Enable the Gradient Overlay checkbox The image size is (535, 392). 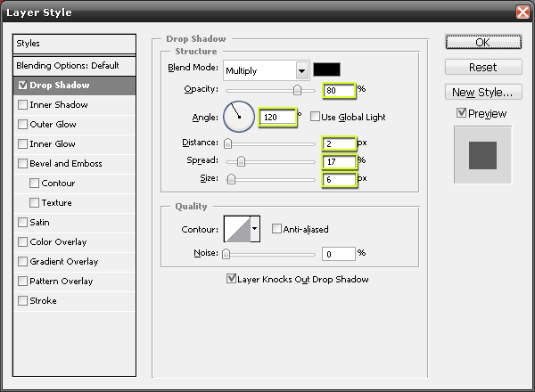click(22, 261)
